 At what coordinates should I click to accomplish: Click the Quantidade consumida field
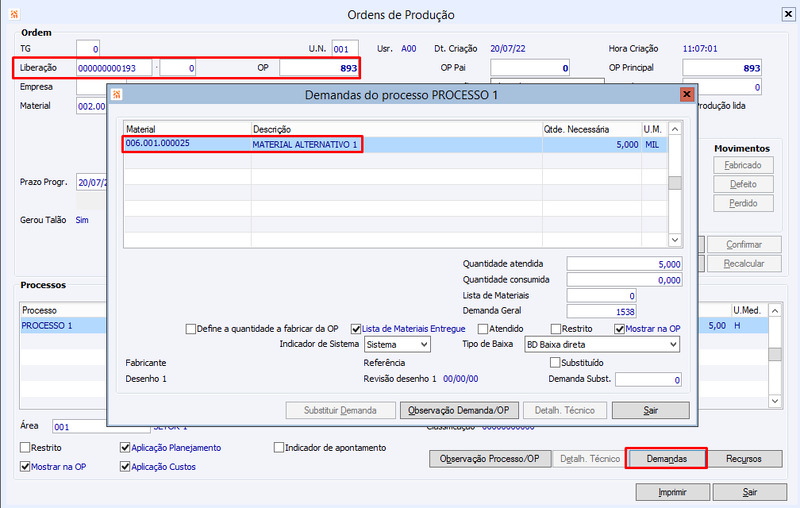624,280
